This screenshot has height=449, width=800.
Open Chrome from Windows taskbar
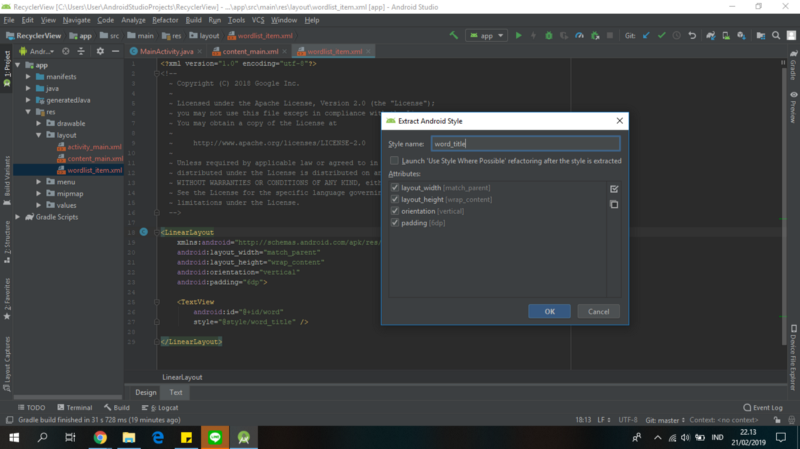[100, 437]
